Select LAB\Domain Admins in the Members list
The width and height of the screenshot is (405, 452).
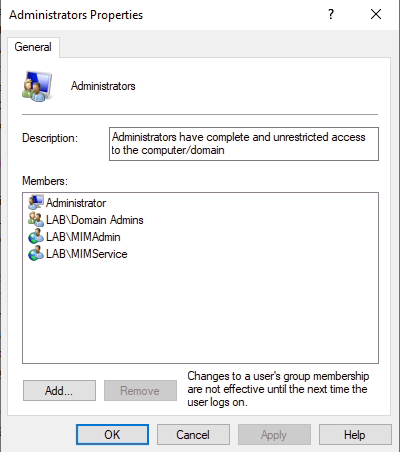click(94, 220)
